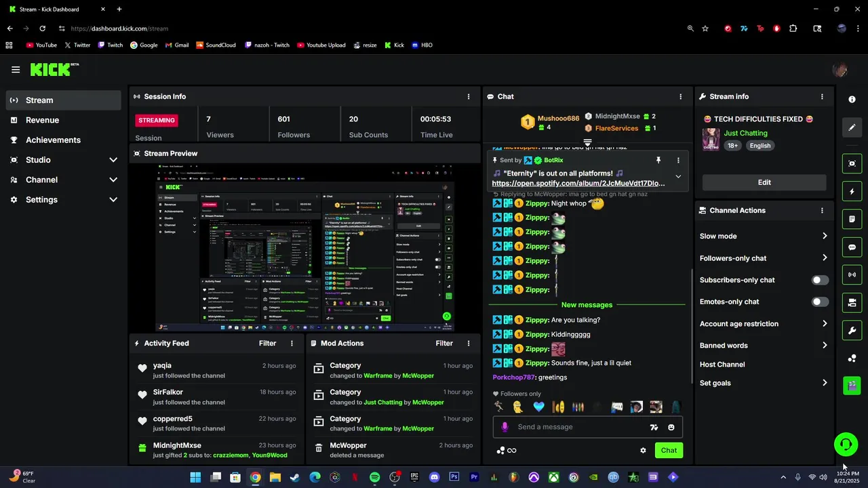
Task: Open the Chat panel three-dot menu
Action: (680, 96)
